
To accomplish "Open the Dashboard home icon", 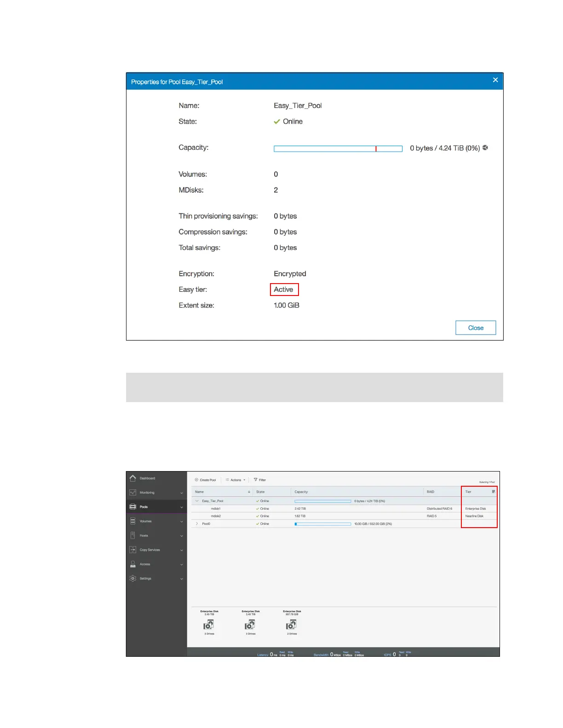I will tap(133, 478).
